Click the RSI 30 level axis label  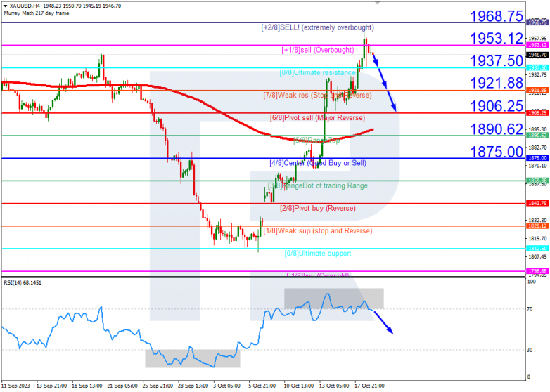(x=530, y=350)
